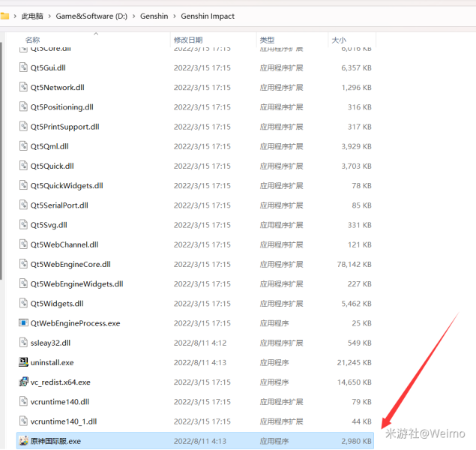The image size is (476, 450).
Task: Click the Qt5Network.dll file icon
Action: click(23, 87)
